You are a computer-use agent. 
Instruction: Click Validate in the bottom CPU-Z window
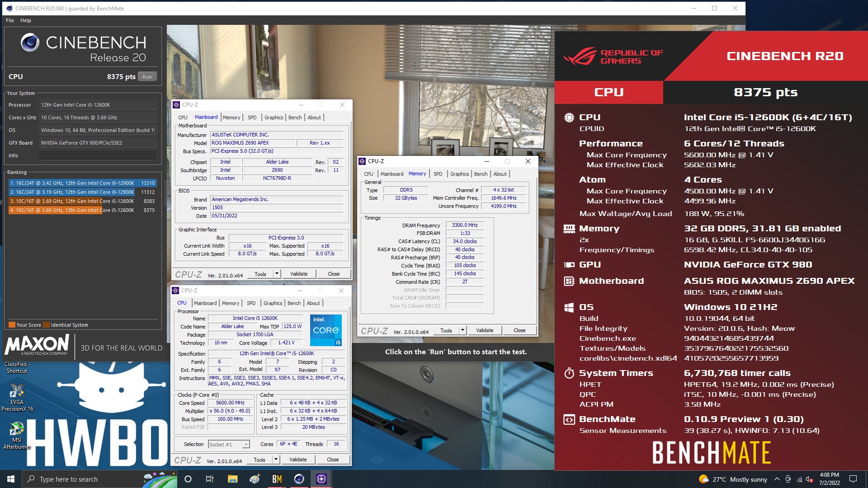point(298,460)
